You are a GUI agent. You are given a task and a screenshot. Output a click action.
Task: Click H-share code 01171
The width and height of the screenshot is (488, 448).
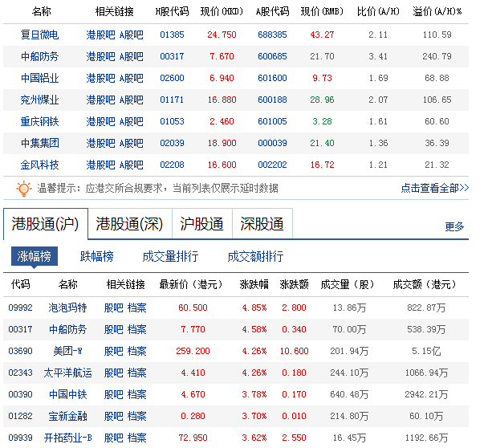click(172, 100)
